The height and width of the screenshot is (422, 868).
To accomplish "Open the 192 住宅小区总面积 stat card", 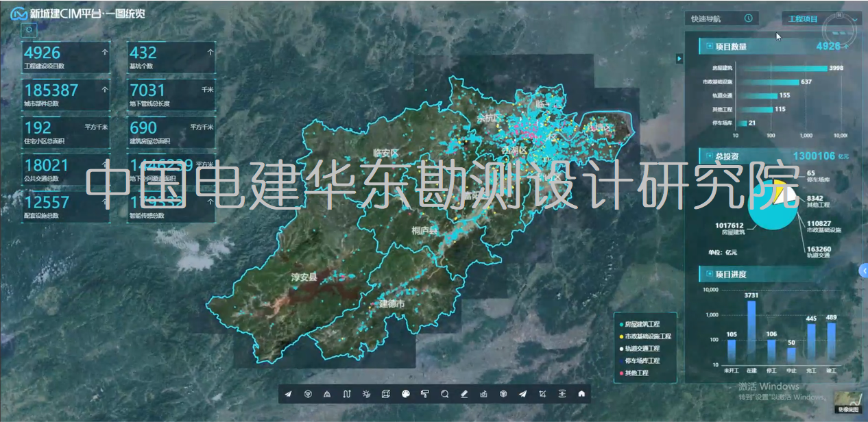I will coord(66,133).
